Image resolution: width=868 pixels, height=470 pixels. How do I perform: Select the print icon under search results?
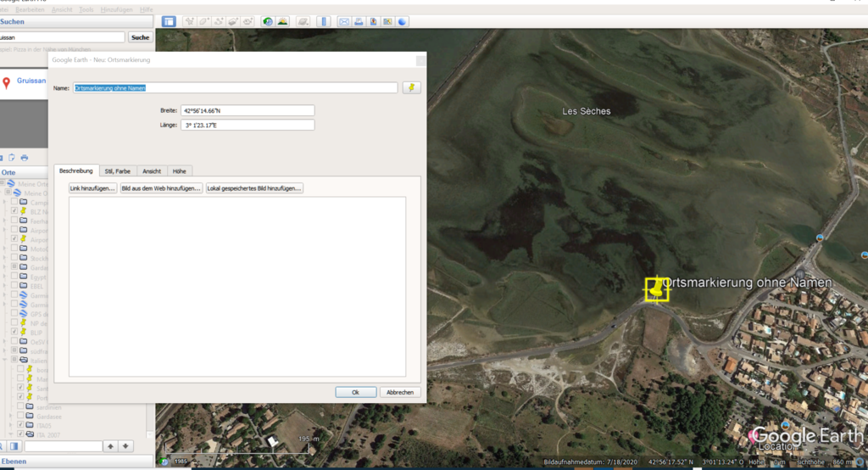point(25,158)
